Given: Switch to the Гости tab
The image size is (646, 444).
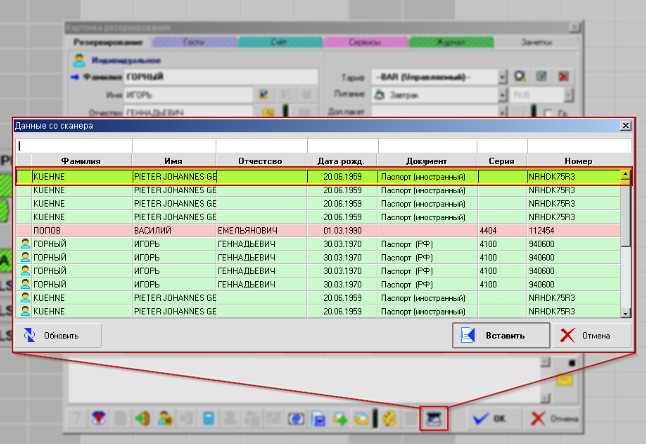Looking at the screenshot, I should [x=194, y=43].
